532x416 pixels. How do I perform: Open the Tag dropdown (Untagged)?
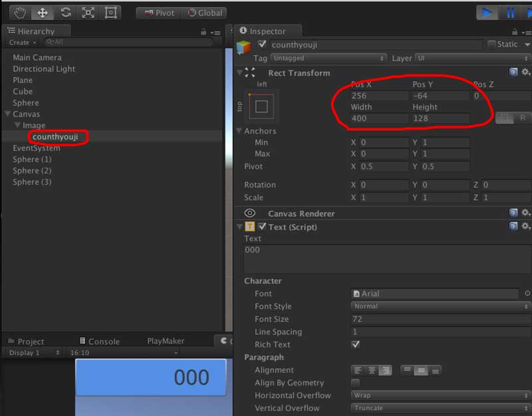(329, 58)
